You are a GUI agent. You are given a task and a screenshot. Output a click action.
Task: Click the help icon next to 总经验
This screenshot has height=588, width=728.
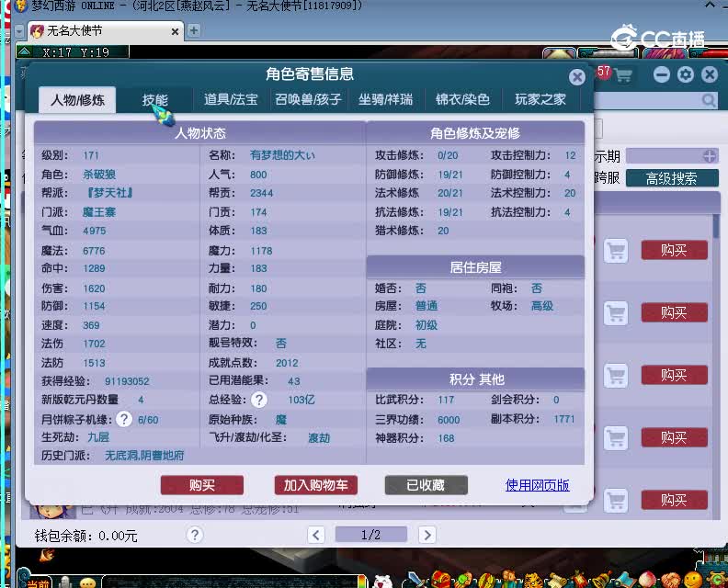(x=259, y=400)
